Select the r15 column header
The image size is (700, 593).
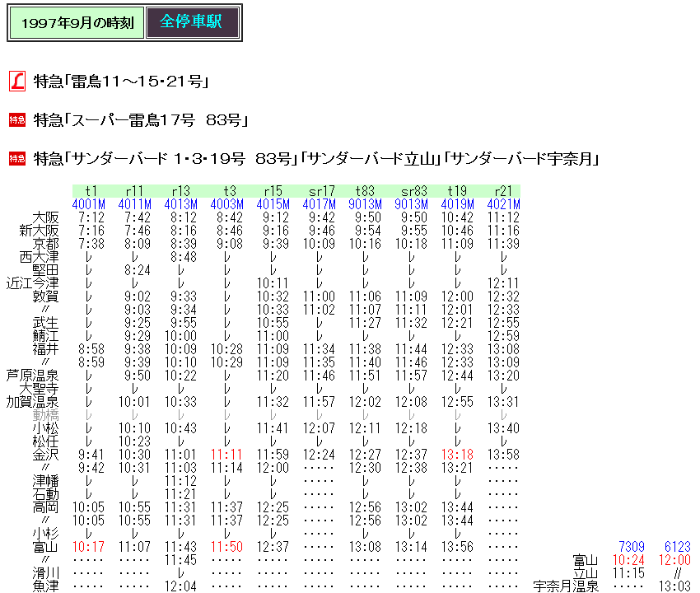tap(273, 191)
